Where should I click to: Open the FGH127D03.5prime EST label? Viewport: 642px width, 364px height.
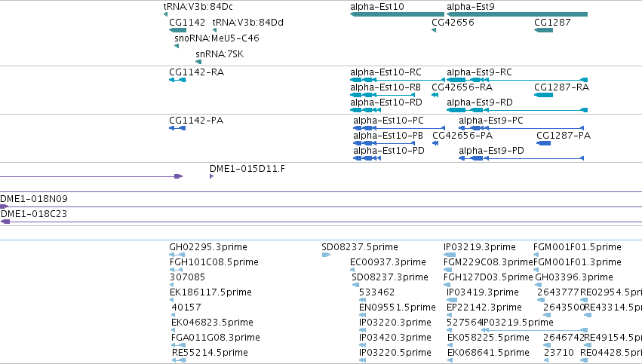coord(488,277)
